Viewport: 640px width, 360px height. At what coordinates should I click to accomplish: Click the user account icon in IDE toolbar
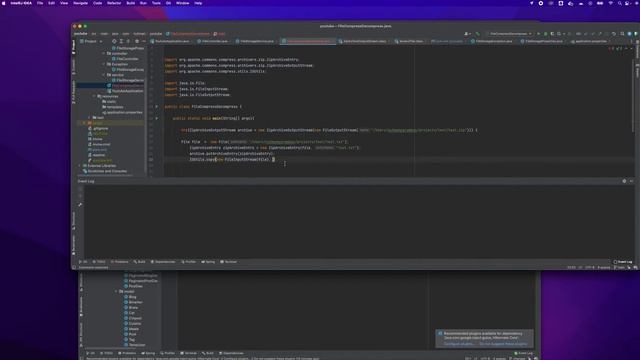click(x=467, y=34)
